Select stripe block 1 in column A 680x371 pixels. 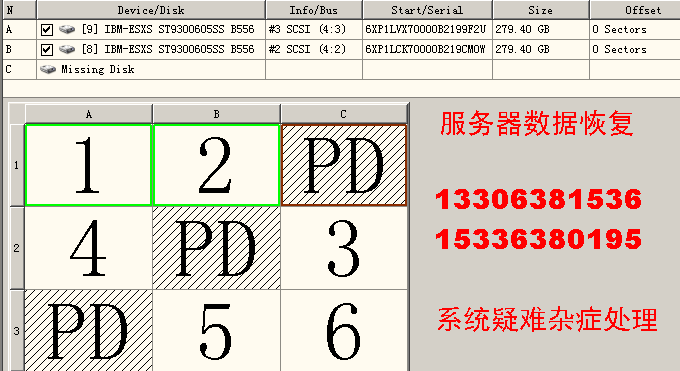click(x=88, y=165)
